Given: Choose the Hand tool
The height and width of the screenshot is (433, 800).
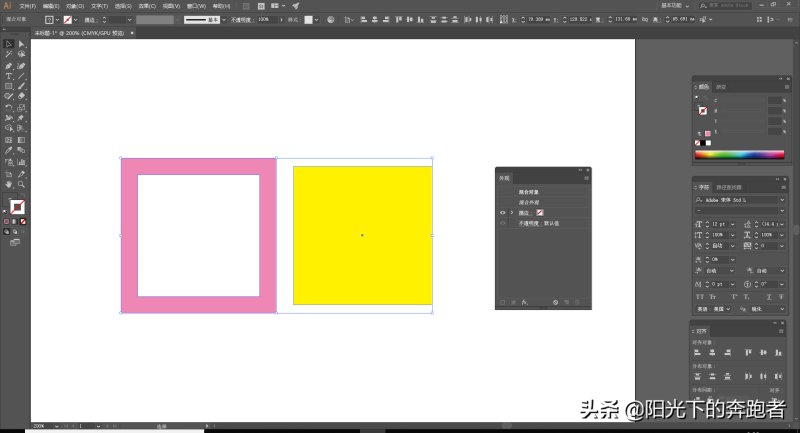Looking at the screenshot, I should (x=8, y=184).
